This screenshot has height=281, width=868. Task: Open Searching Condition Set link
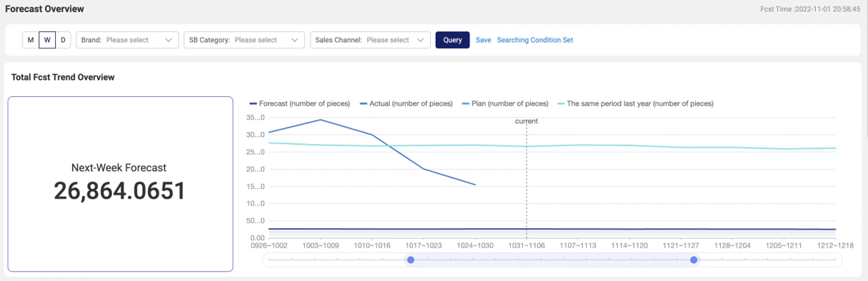[x=535, y=40]
